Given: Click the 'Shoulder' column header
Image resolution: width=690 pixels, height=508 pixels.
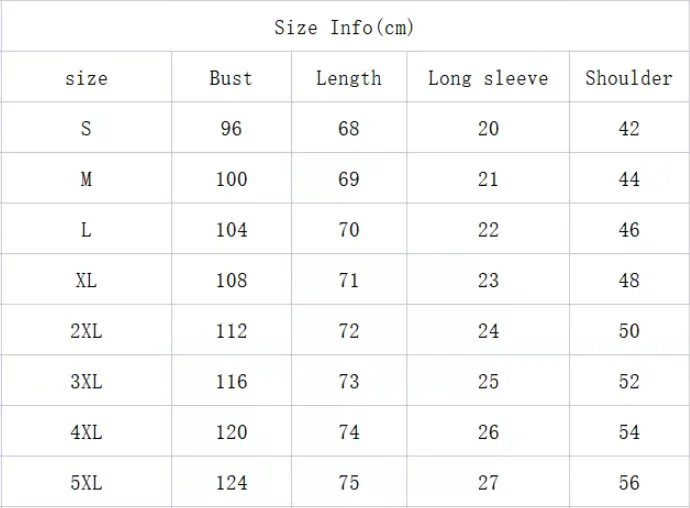Looking at the screenshot, I should click(629, 78).
